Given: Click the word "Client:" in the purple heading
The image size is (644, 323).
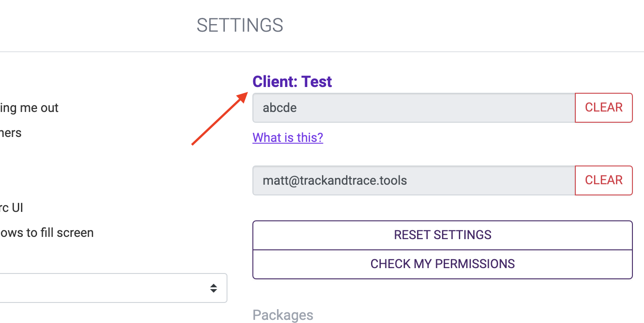Looking at the screenshot, I should (275, 82).
